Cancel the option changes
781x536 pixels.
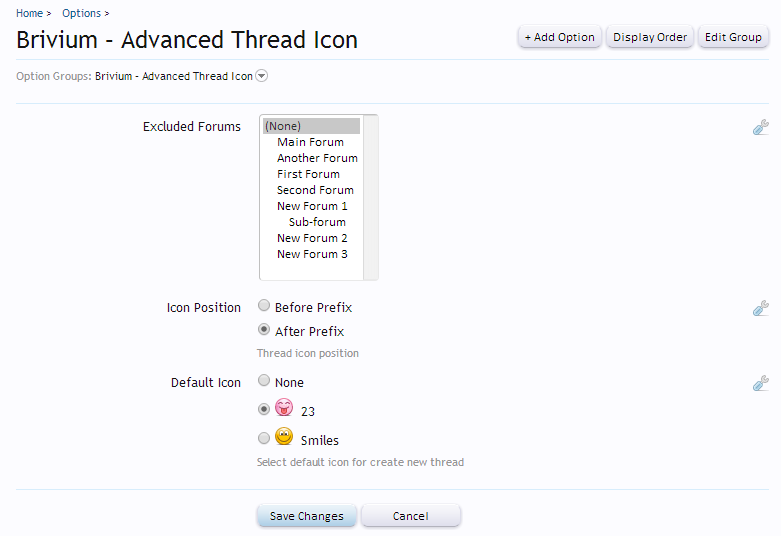410,516
